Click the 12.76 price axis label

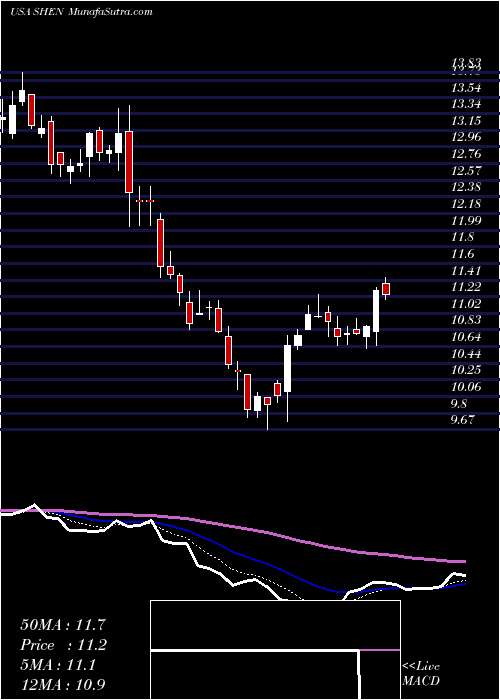[466, 154]
